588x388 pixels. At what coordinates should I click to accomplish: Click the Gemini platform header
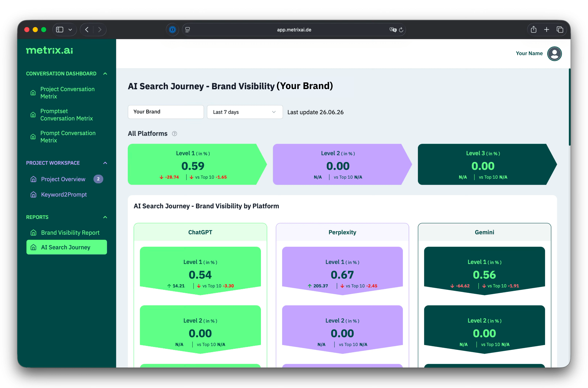[484, 232]
